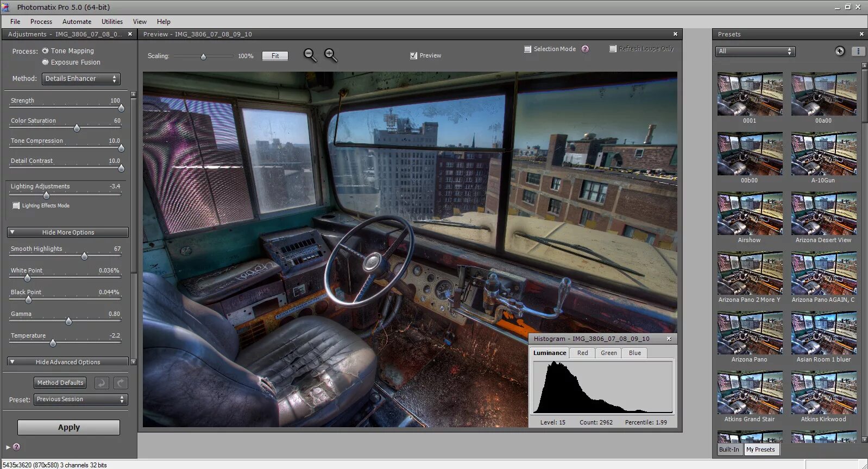Screen dimensions: 868x469
Task: Click the Photomatix Pro app icon in the title bar
Action: click(6, 7)
